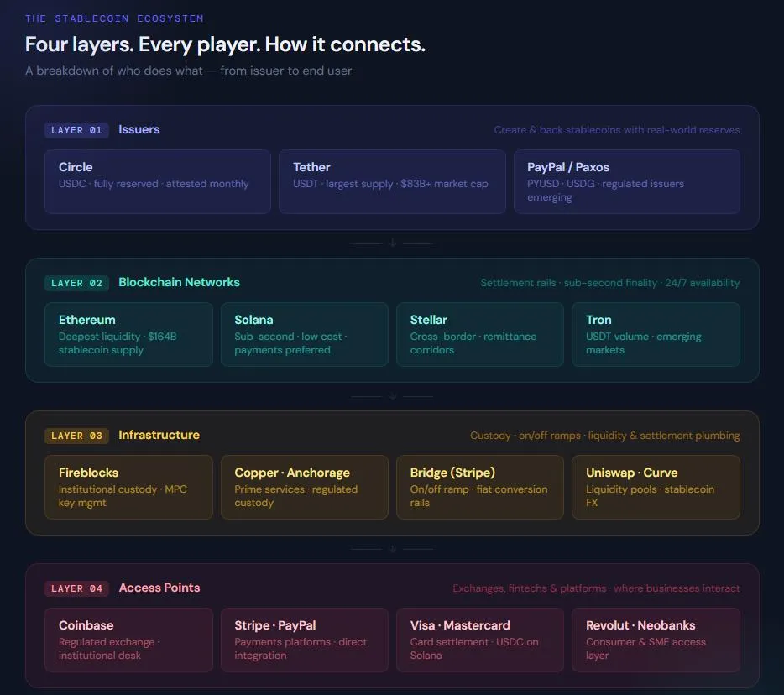Viewport: 784px width, 695px height.
Task: Select the Stellar cross-border card
Action: 479,334
